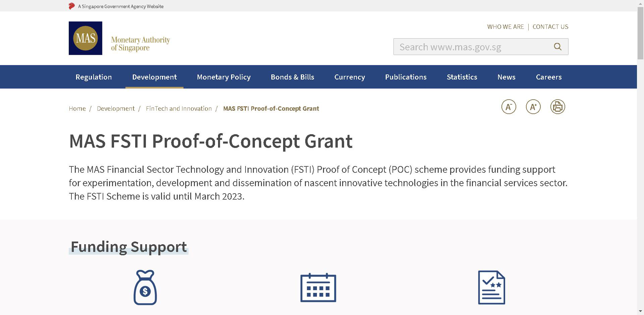The width and height of the screenshot is (644, 315).
Task: Click the Funding Support heading
Action: [x=129, y=247]
